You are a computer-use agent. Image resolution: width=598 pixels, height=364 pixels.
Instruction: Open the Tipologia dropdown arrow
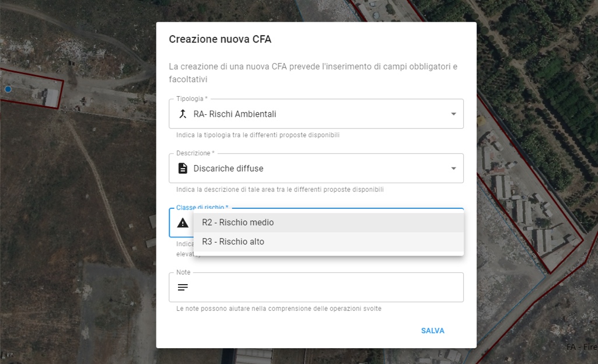coord(453,114)
